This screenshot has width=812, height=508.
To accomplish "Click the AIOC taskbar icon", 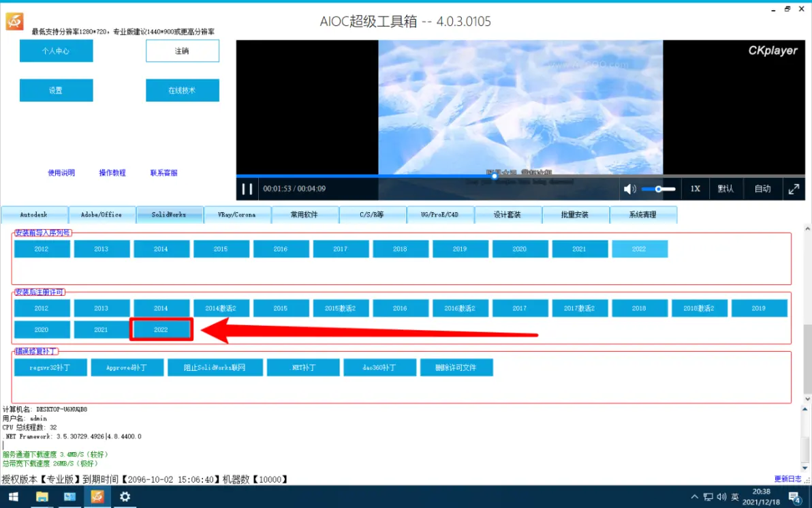I will [97, 496].
